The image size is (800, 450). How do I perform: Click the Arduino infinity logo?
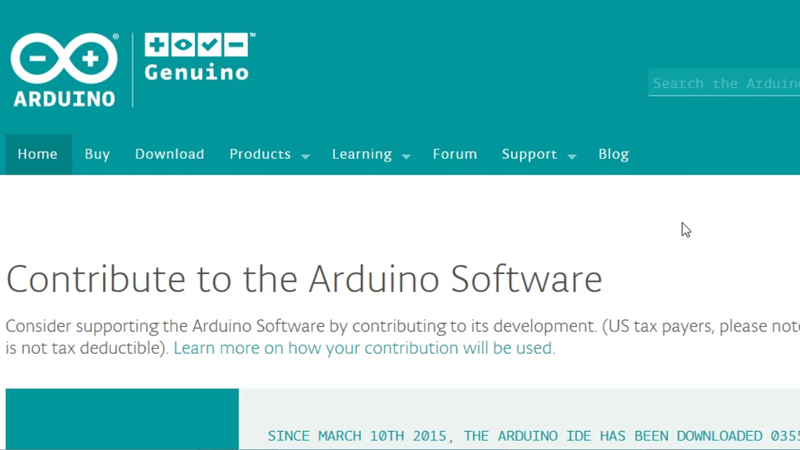pos(64,70)
